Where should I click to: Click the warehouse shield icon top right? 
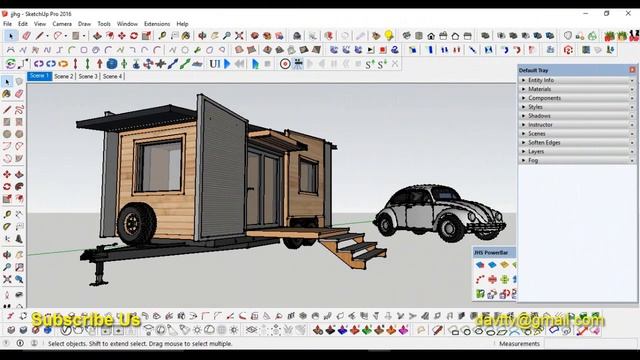click(x=568, y=36)
